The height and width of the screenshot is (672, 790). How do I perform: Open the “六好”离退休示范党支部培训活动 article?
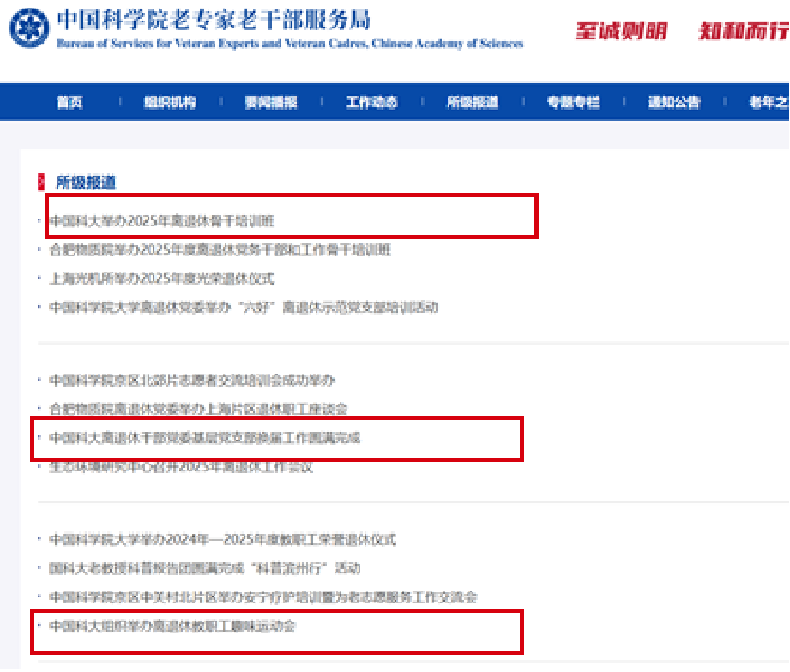[244, 307]
